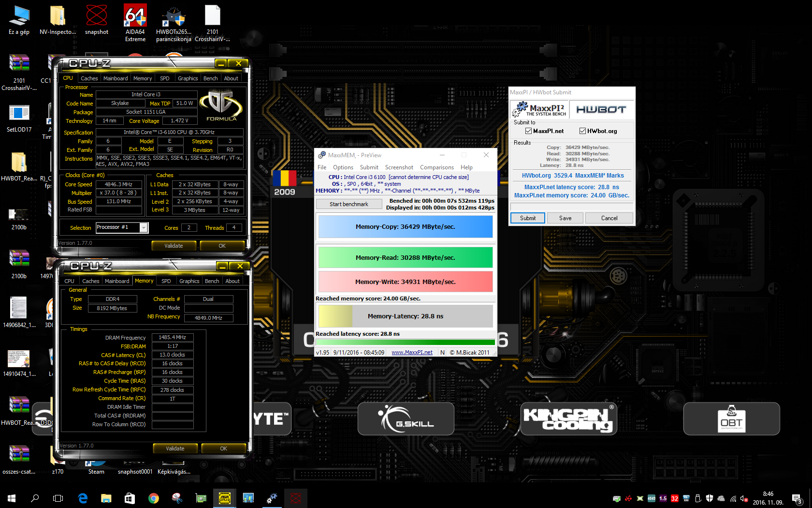Open the osszes-csat archive icon
This screenshot has height=508, width=812.
19,459
